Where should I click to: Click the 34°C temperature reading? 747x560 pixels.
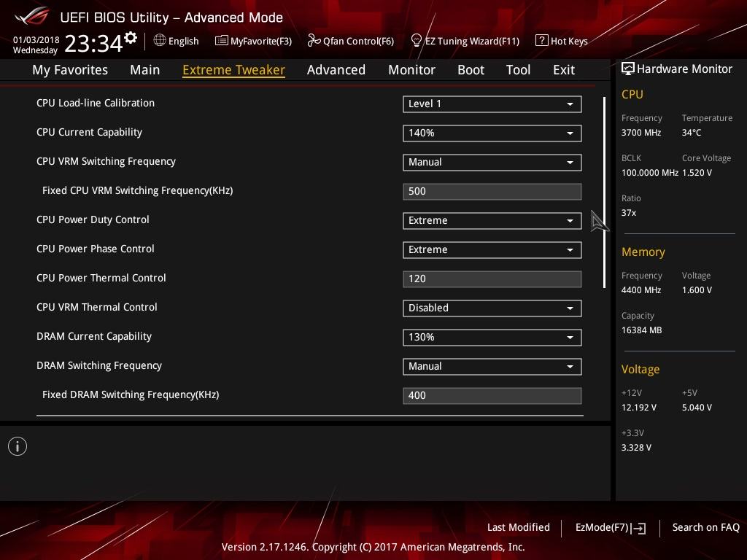click(x=692, y=133)
